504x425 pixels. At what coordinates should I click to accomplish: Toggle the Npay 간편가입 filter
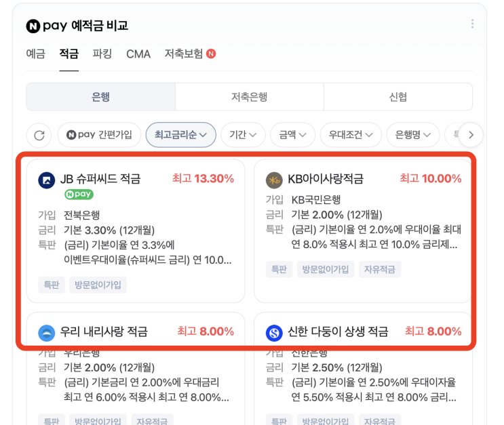coord(99,135)
